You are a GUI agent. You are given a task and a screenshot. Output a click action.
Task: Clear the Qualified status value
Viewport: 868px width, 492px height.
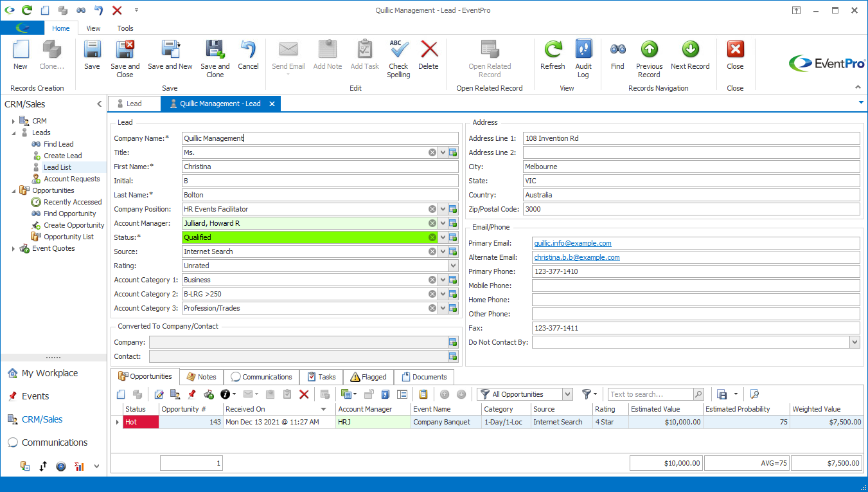click(x=432, y=237)
